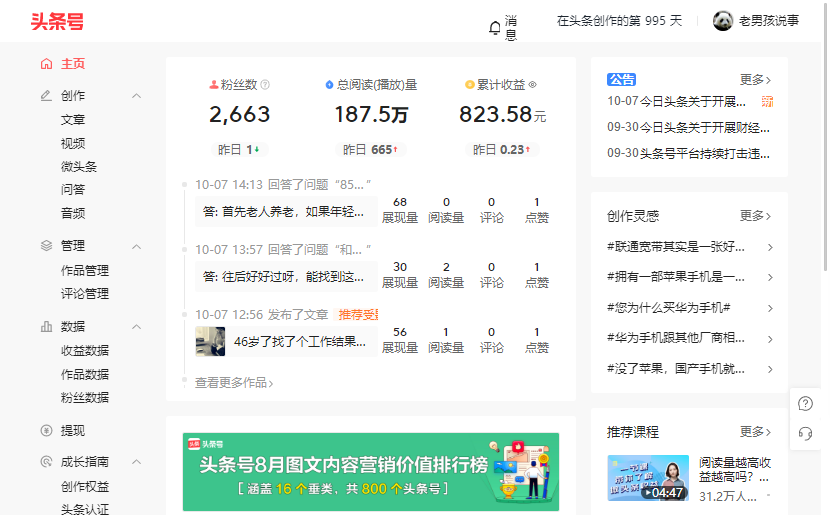Open 问答 under 创作

point(73,189)
